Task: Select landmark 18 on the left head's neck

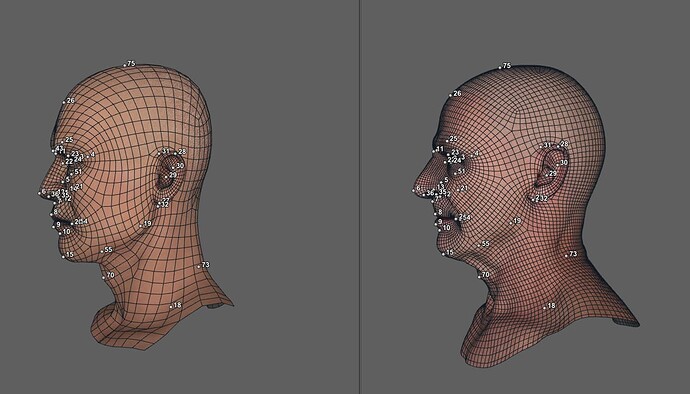Action: 171,306
